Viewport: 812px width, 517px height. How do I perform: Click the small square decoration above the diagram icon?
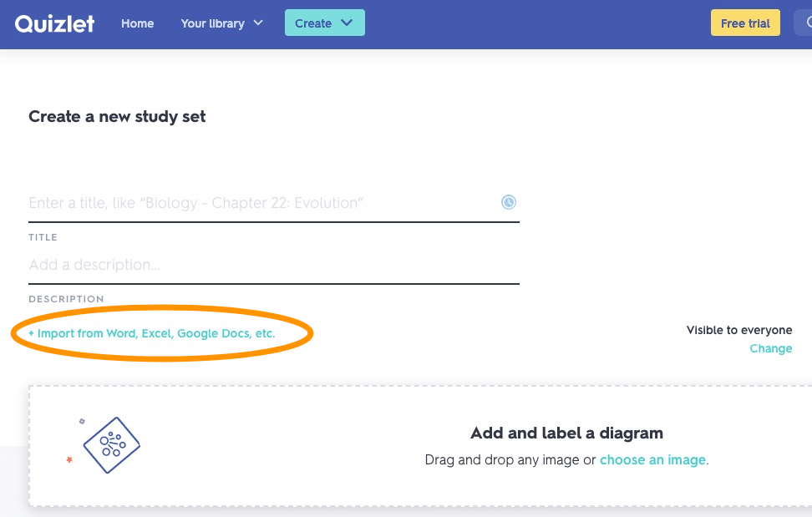[x=82, y=421]
